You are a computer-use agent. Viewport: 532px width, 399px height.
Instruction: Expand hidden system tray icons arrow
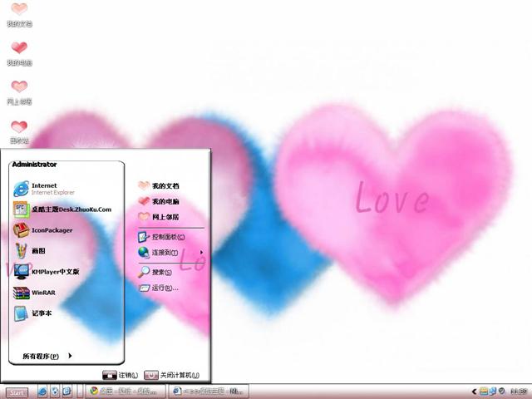point(475,392)
